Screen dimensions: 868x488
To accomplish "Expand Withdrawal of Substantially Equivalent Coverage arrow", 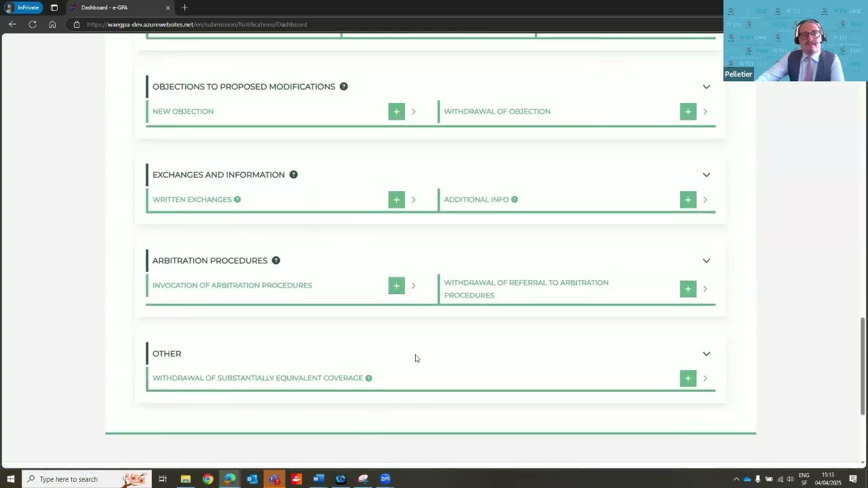I will [x=705, y=378].
